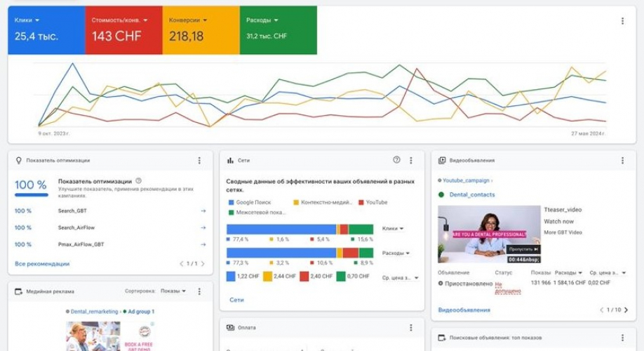Open the Все рекомендации link
The width and height of the screenshot is (644, 351).
pyautogui.click(x=42, y=264)
